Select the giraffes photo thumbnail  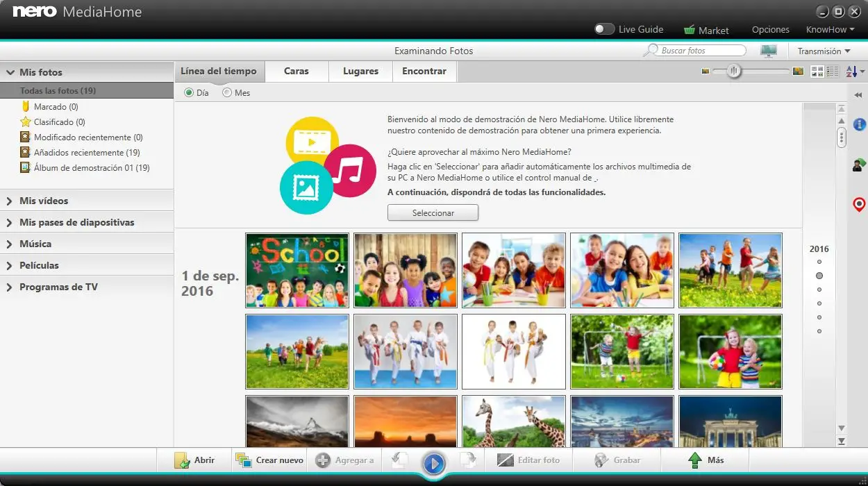[x=514, y=421]
